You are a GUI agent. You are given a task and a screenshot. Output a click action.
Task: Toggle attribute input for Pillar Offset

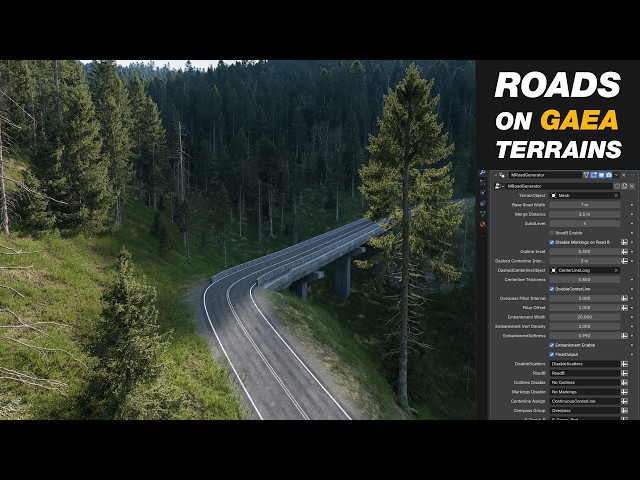click(624, 307)
